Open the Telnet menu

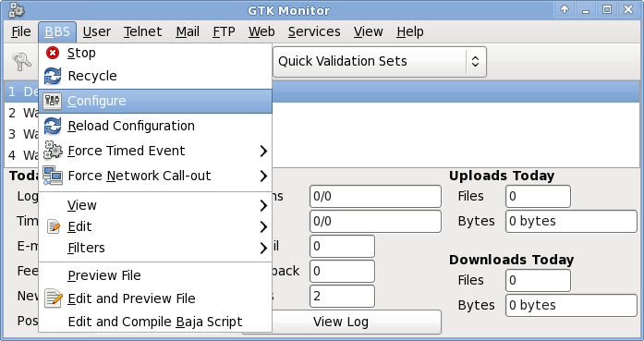coord(143,31)
